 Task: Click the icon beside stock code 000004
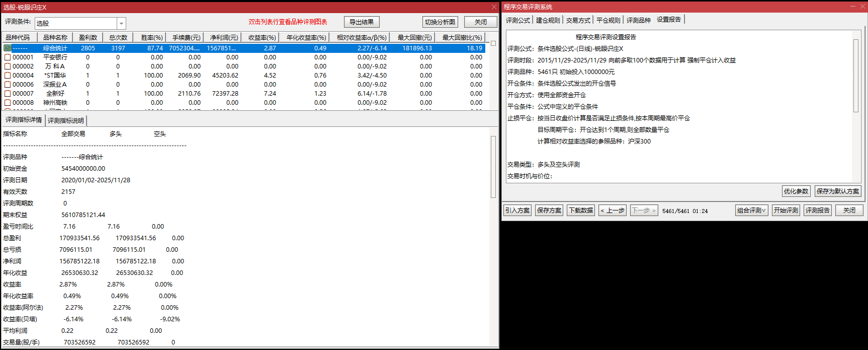click(8, 76)
